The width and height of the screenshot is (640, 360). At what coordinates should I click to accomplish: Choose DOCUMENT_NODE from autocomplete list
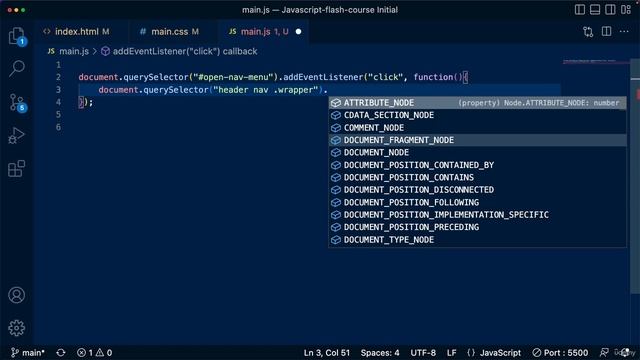(x=477, y=152)
